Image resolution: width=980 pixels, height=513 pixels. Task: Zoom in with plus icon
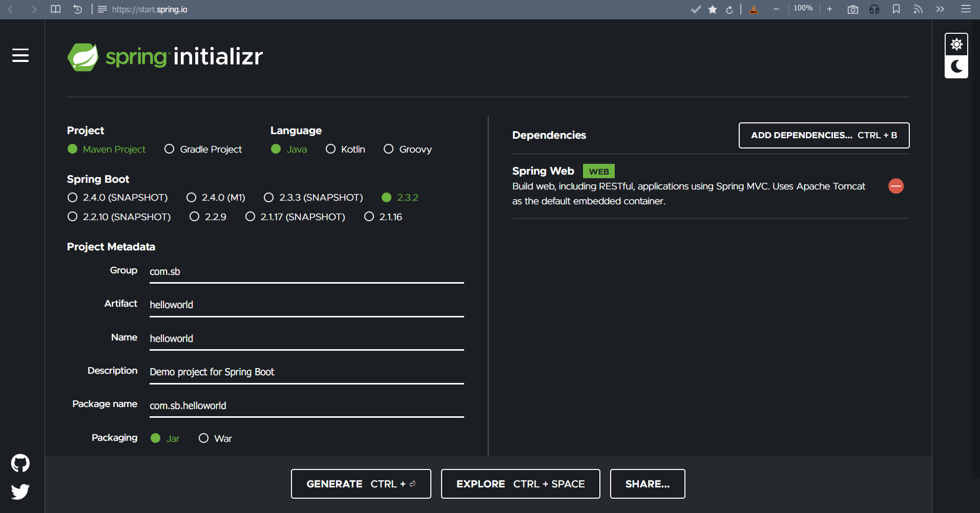point(829,9)
